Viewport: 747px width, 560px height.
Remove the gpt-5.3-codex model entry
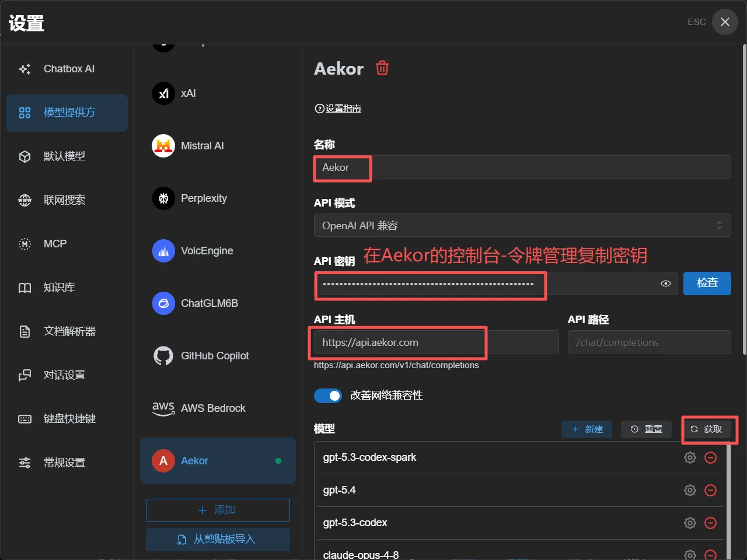click(x=711, y=523)
